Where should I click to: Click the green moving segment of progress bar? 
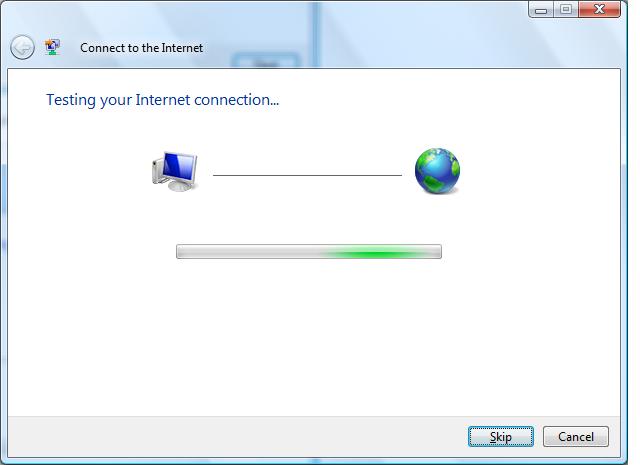[373, 253]
